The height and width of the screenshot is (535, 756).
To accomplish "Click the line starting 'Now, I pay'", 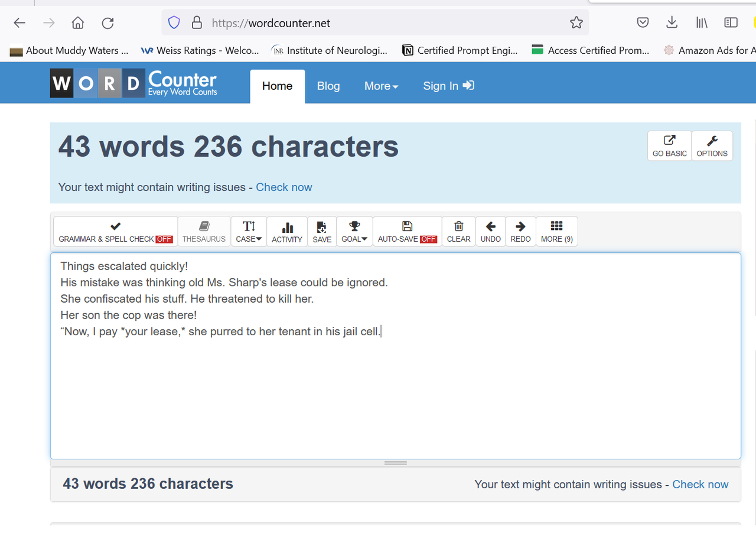I will 221,332.
